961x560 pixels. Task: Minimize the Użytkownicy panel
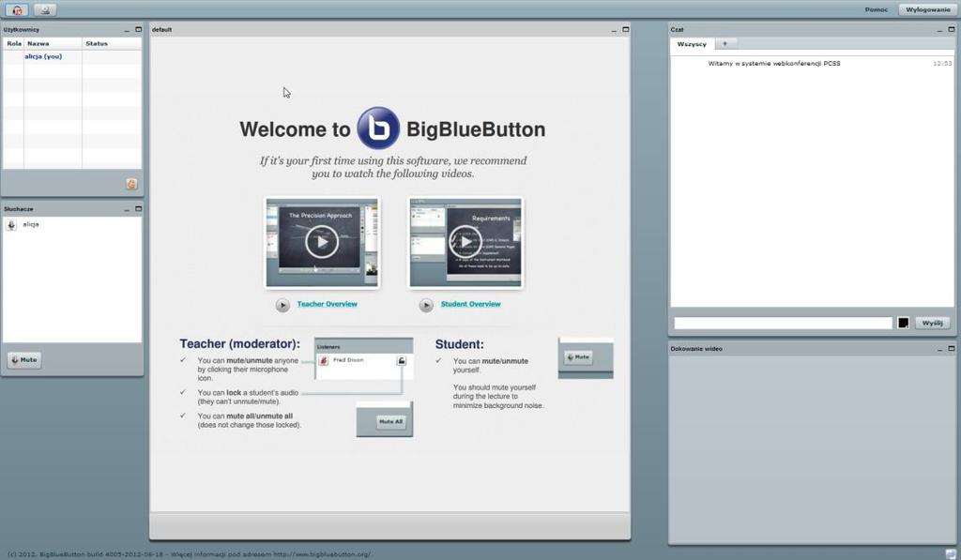(127, 30)
